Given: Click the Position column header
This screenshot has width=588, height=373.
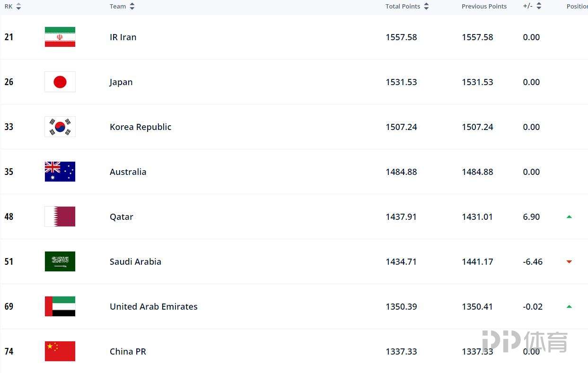Looking at the screenshot, I should tap(578, 6).
